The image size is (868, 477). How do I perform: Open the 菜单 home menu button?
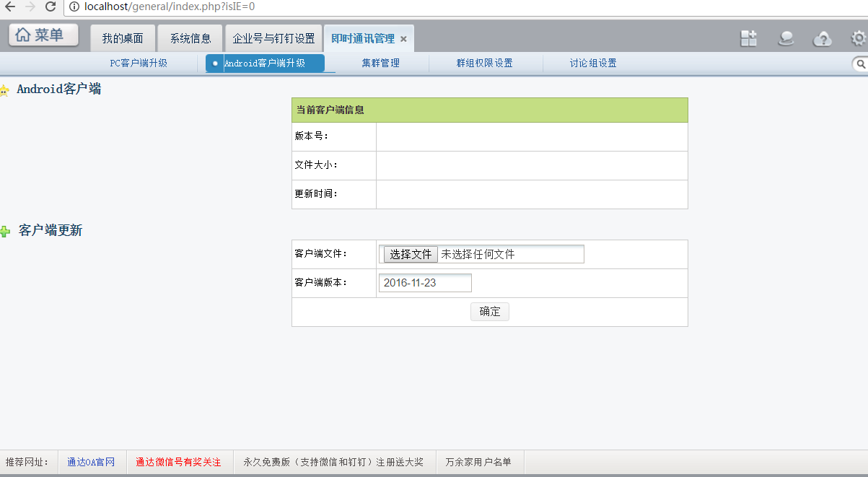[x=43, y=35]
